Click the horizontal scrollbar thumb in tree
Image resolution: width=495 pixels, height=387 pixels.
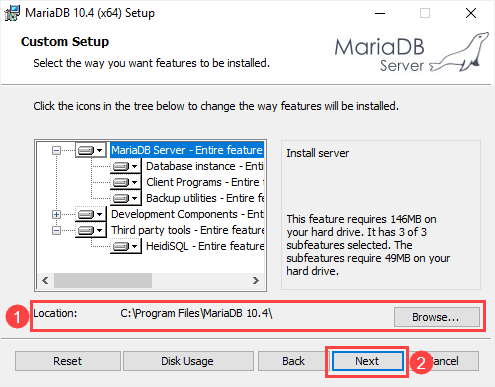tap(103, 281)
